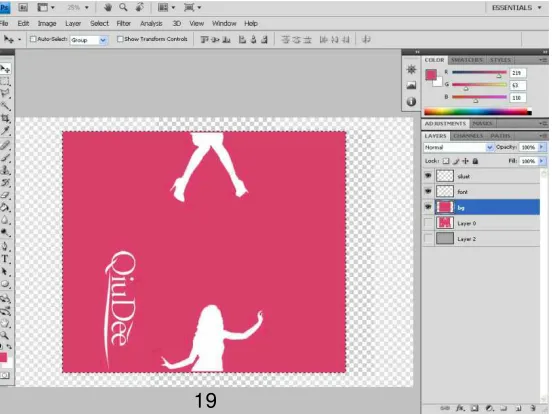Screen dimensions: 552x414
Task: Select the 3D Orbit camera tool
Action: (5, 311)
